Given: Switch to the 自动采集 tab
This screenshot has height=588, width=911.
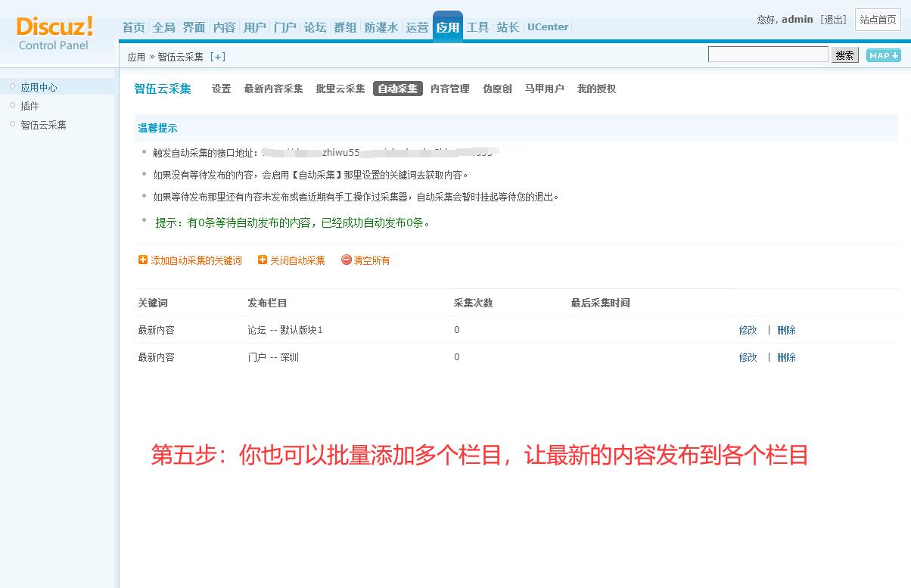Looking at the screenshot, I should [x=397, y=89].
